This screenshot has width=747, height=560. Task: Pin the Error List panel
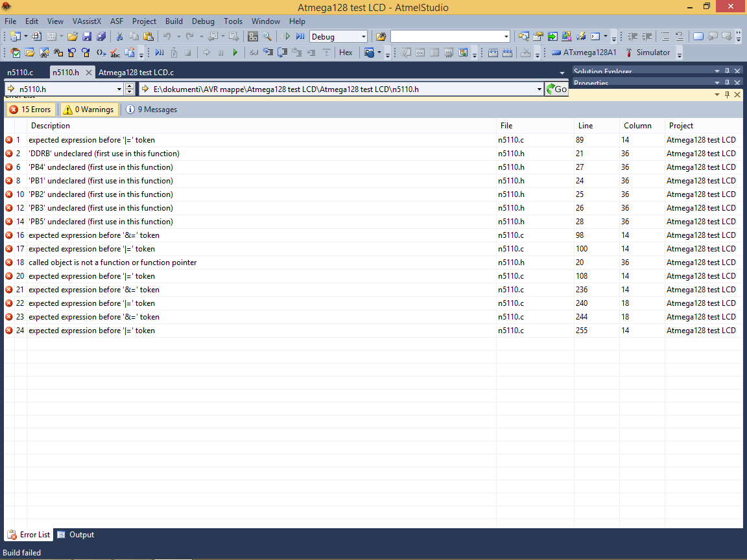727,95
